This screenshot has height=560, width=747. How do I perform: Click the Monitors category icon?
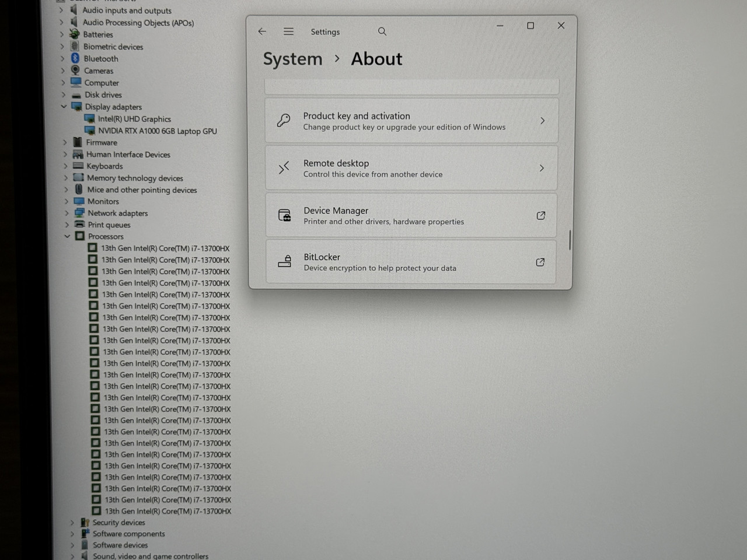point(79,201)
